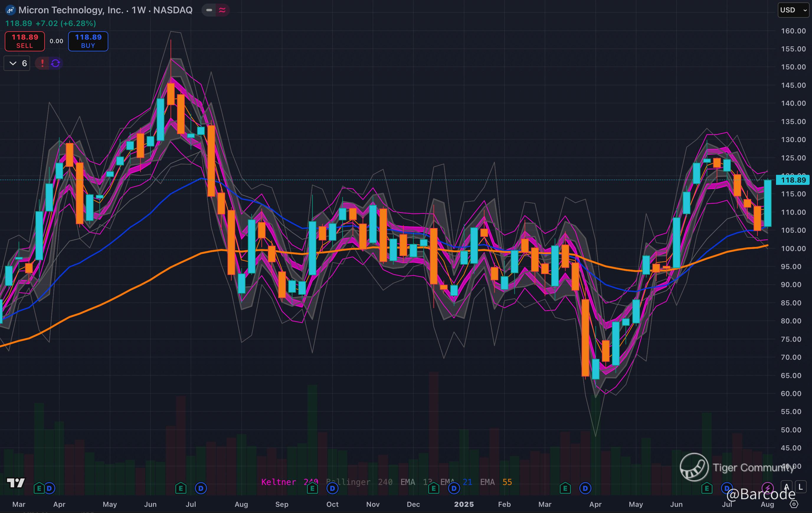The height and width of the screenshot is (513, 812).
Task: Toggle the gray dash pill button
Action: 209,10
